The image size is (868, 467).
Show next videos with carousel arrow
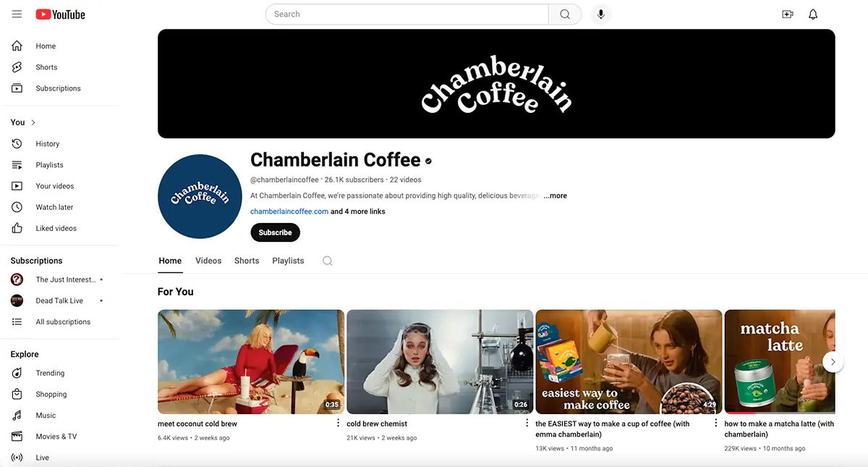tap(833, 361)
